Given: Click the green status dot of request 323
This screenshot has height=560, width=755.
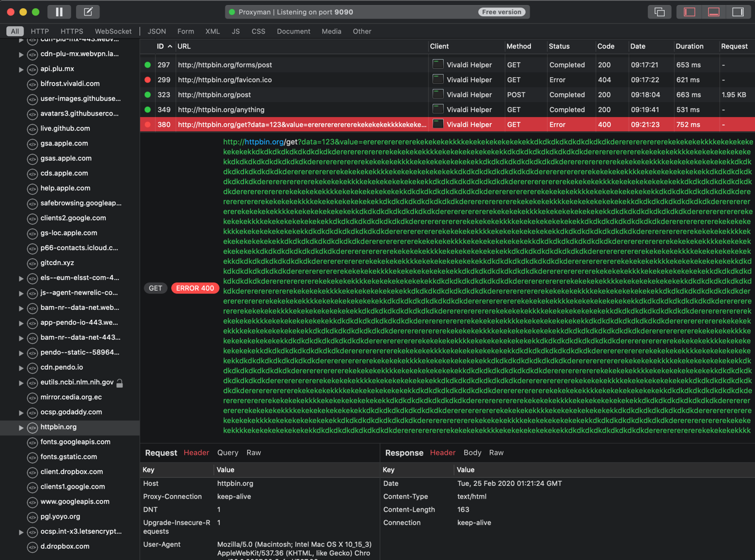Looking at the screenshot, I should pyautogui.click(x=148, y=95).
